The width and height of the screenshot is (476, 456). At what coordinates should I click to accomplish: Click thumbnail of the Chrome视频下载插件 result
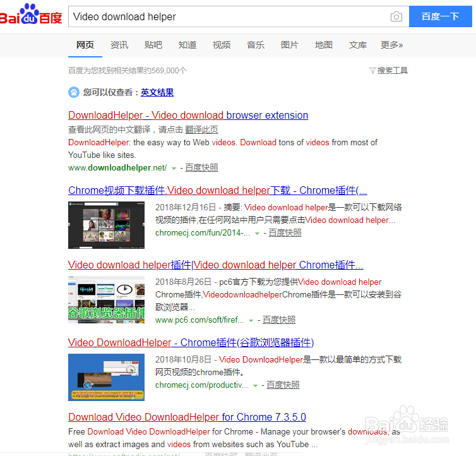pyautogui.click(x=106, y=225)
